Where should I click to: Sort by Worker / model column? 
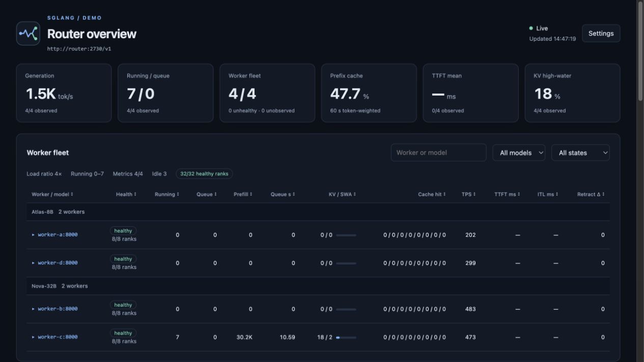[x=52, y=194]
